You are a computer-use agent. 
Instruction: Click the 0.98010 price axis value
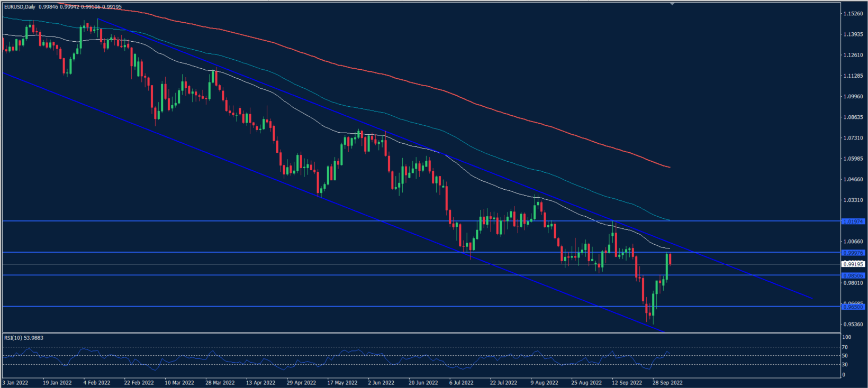point(853,283)
